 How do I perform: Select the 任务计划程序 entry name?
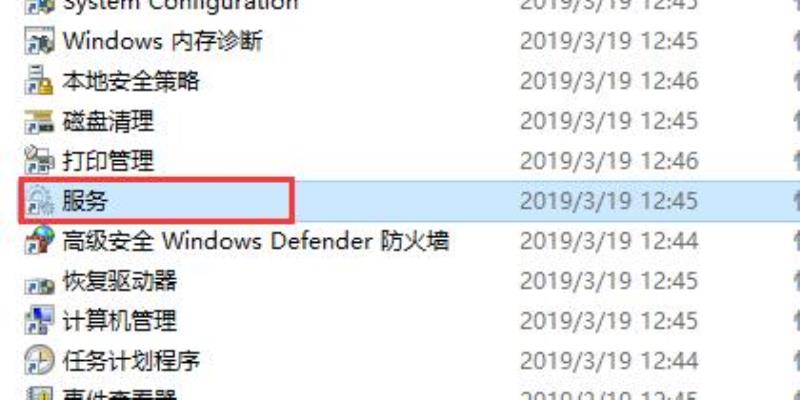[x=131, y=361]
